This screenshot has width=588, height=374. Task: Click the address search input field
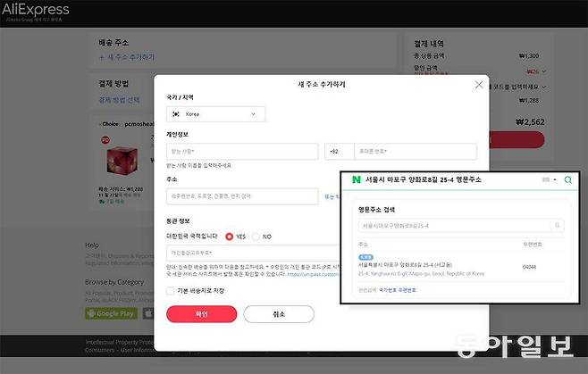(x=242, y=196)
